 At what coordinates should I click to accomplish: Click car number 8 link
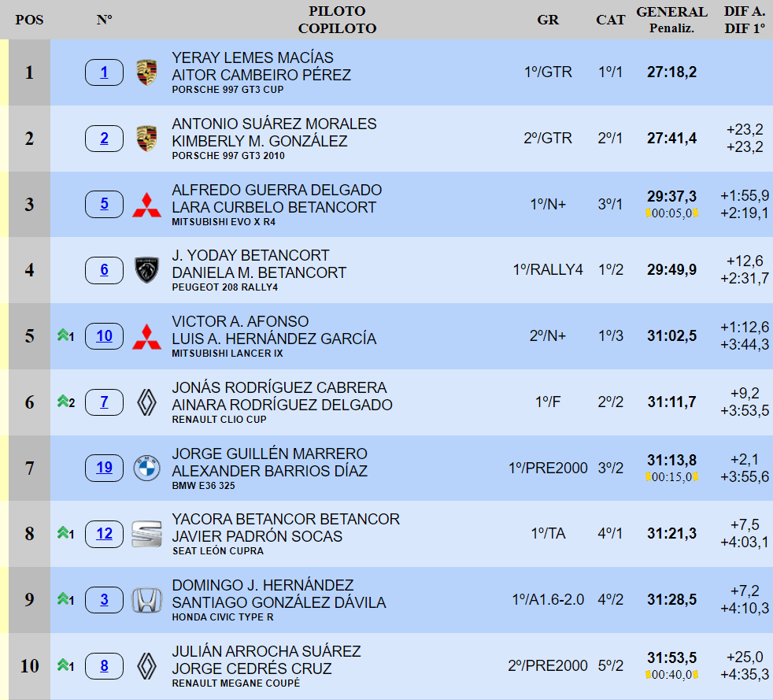104,666
